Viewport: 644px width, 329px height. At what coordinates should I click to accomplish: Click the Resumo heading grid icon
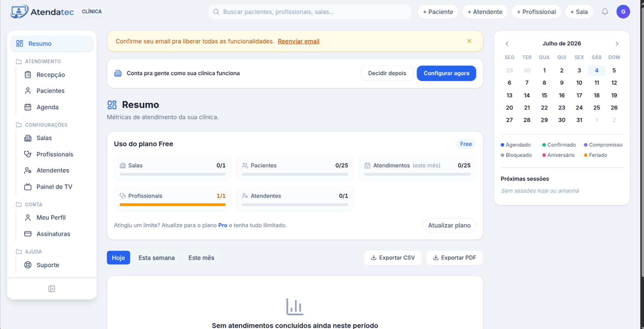pos(112,105)
